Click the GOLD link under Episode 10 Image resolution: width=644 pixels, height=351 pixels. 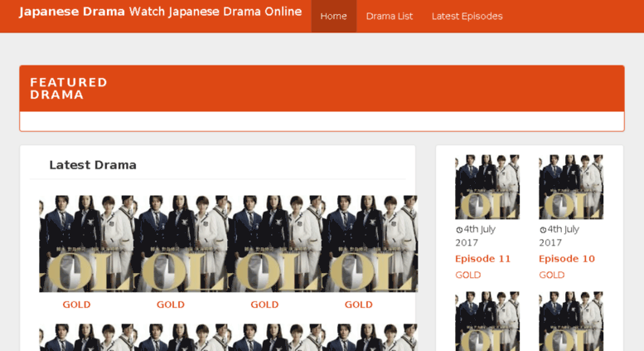[551, 275]
